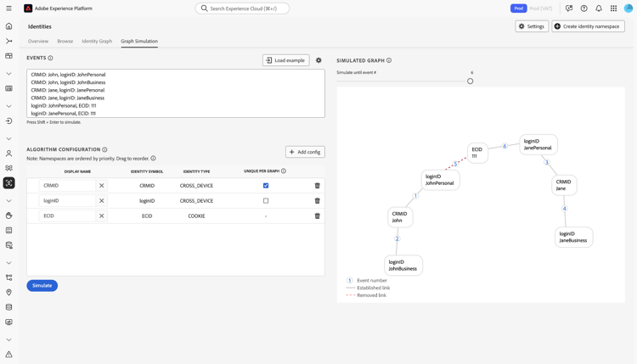Enable loginID unique per graph checkbox
637x364 pixels.
click(x=266, y=201)
